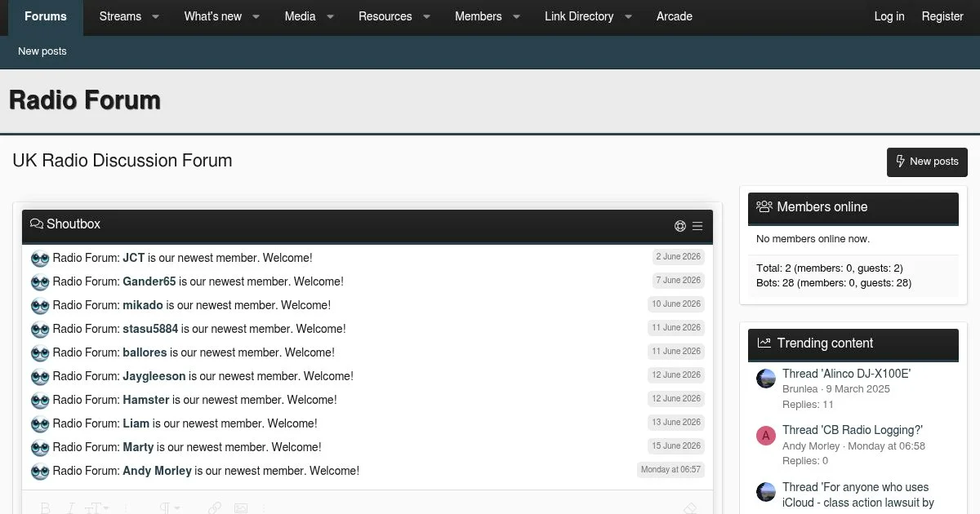
Task: Click the bot avatar beside Hamster message
Action: pyautogui.click(x=40, y=401)
